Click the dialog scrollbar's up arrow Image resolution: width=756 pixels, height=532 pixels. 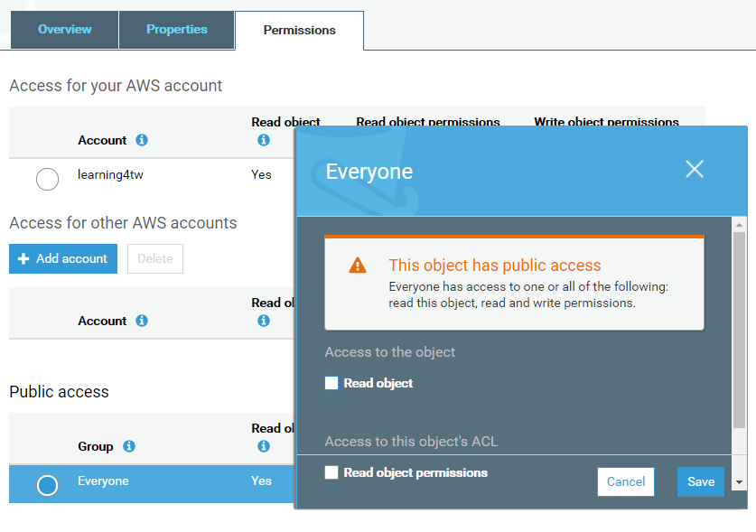point(740,225)
